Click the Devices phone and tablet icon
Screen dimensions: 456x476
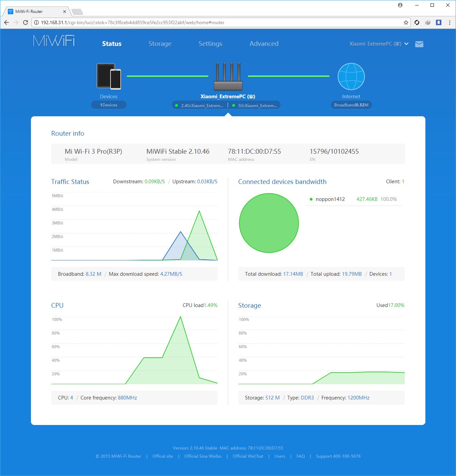(109, 76)
